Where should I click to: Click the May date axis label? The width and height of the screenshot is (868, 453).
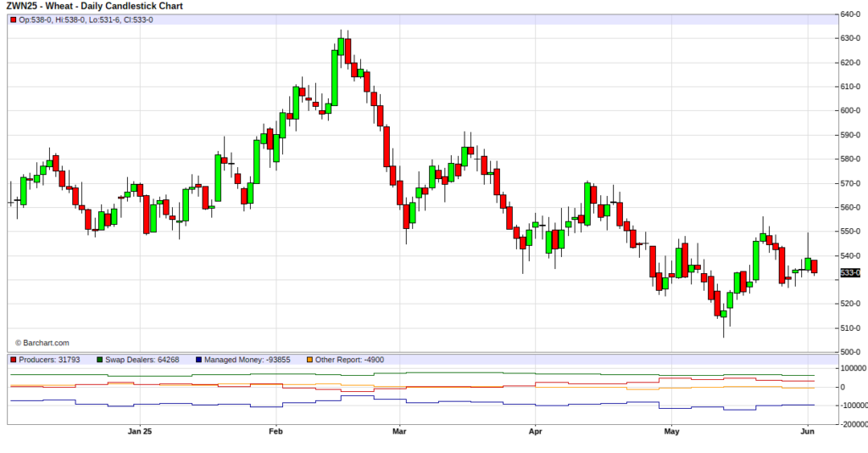pos(672,433)
